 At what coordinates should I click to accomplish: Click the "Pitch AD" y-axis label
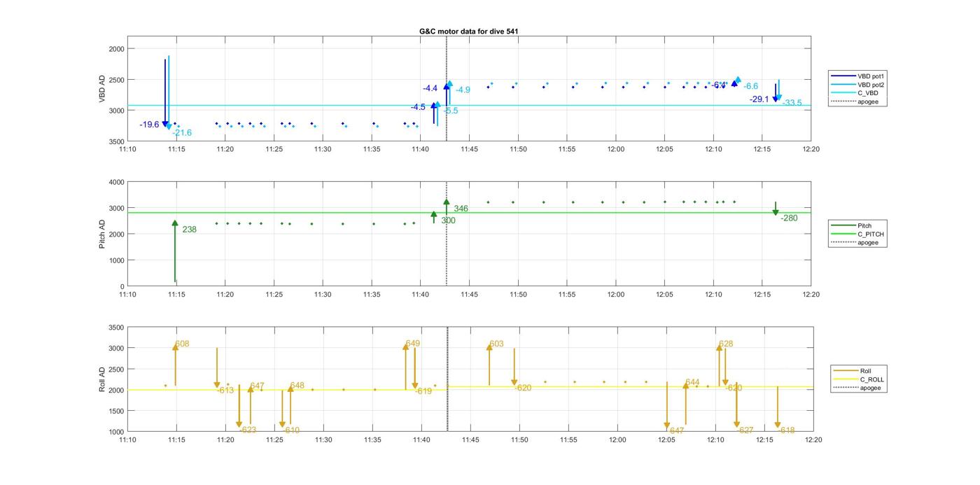103,234
